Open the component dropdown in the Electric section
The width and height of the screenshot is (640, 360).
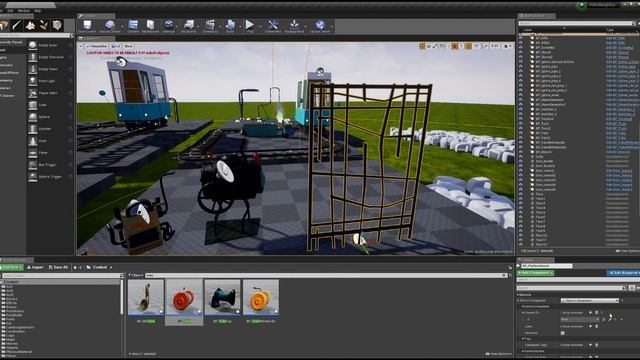tap(590, 301)
